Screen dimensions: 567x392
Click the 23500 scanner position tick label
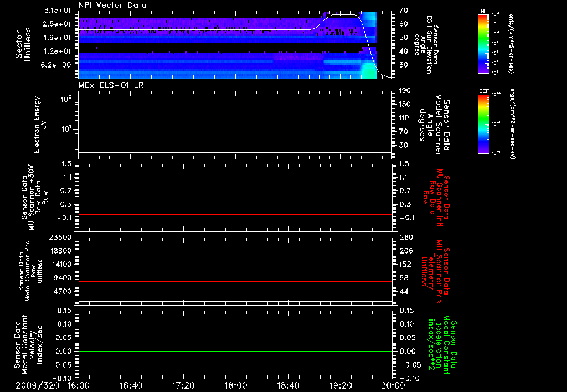pos(60,237)
